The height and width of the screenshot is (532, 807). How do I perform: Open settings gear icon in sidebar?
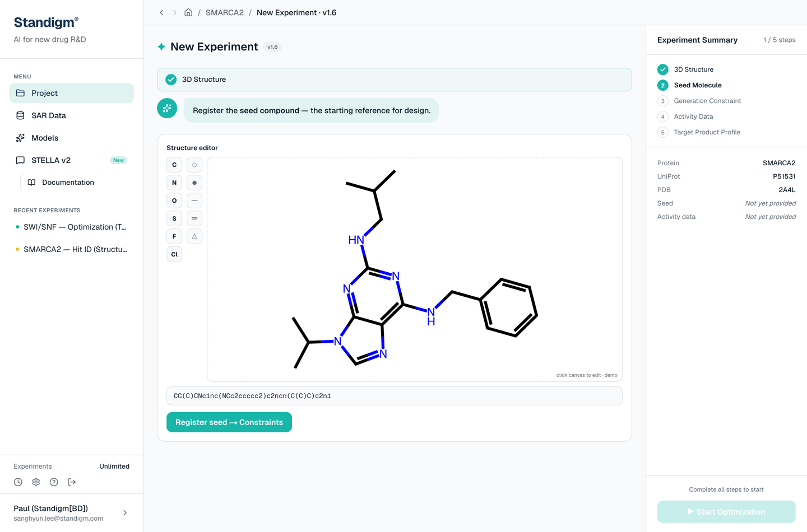pyautogui.click(x=36, y=482)
